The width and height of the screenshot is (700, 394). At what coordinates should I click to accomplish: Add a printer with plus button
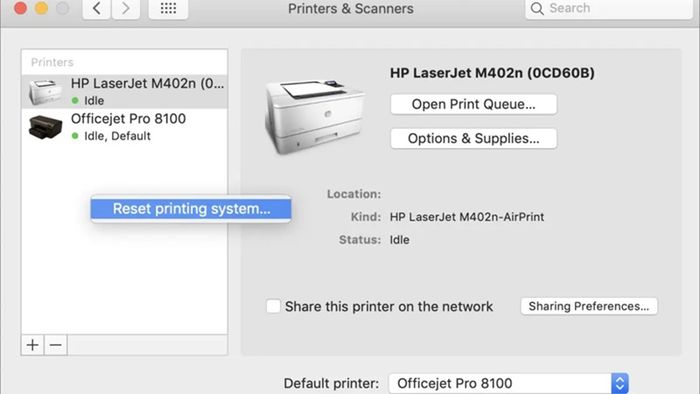click(33, 345)
